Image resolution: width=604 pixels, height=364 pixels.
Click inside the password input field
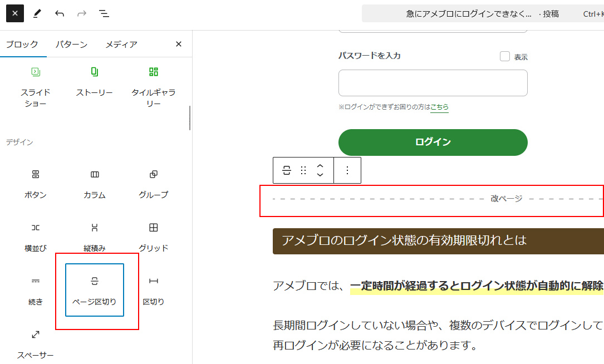pos(433,82)
